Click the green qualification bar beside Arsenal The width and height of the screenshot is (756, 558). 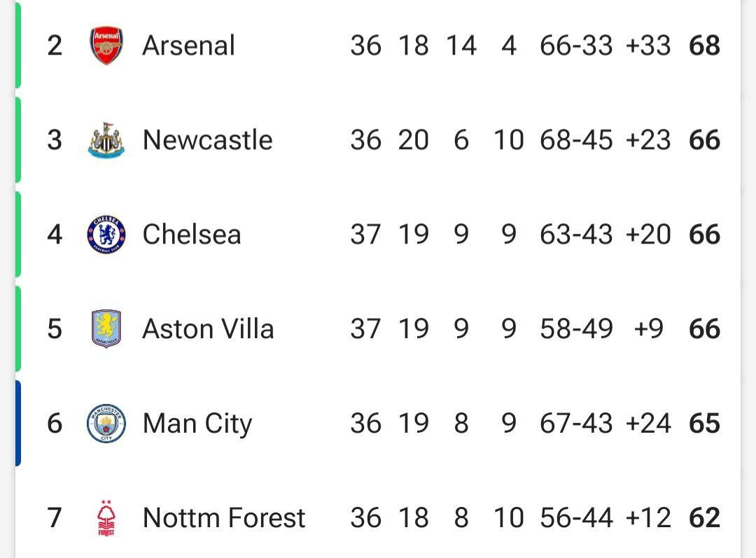[x=17, y=46]
